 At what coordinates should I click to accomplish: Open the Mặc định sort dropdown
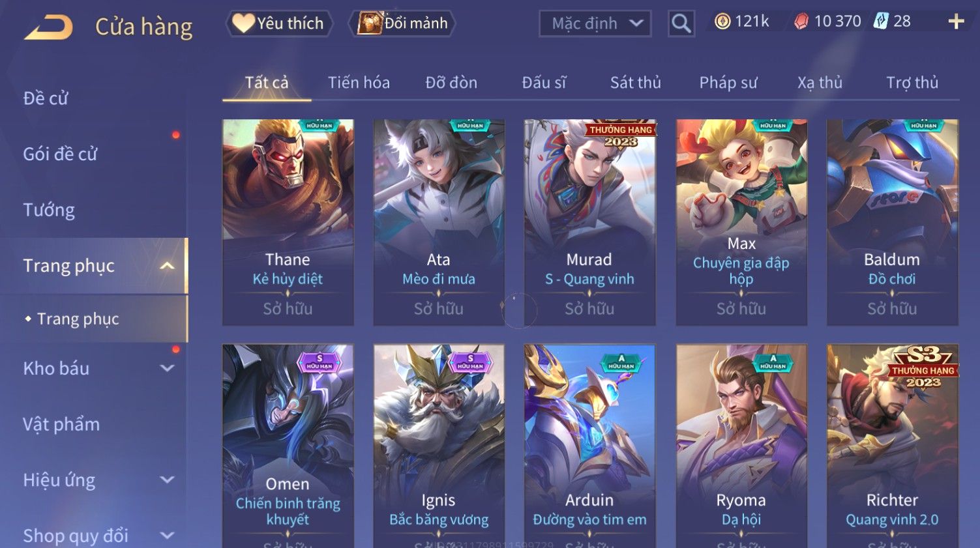pyautogui.click(x=595, y=23)
